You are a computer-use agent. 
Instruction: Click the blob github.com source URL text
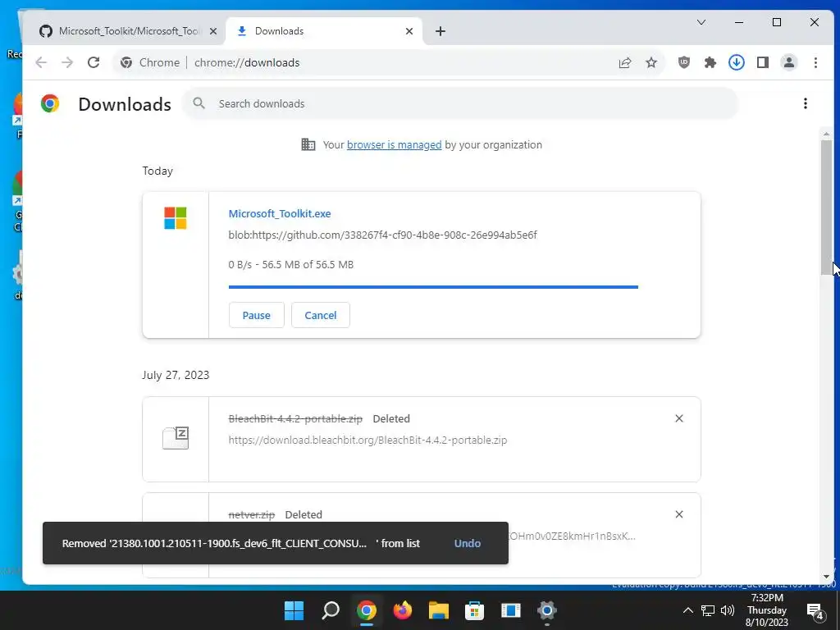tap(382, 235)
